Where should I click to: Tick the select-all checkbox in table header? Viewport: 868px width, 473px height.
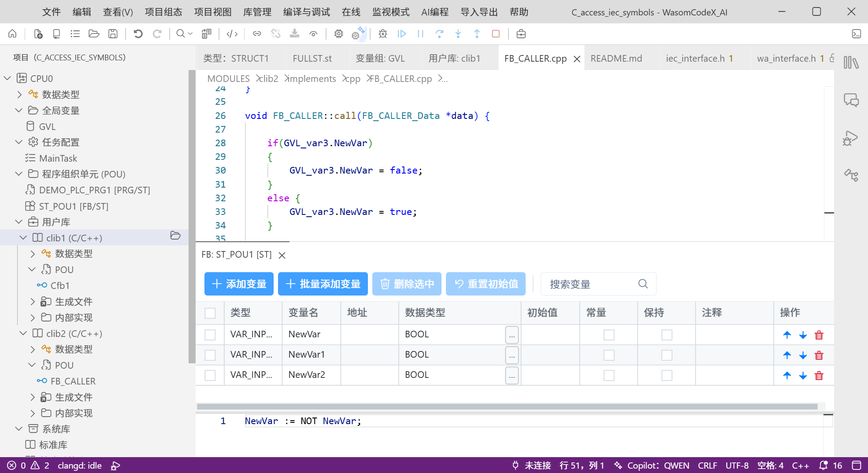[210, 313]
